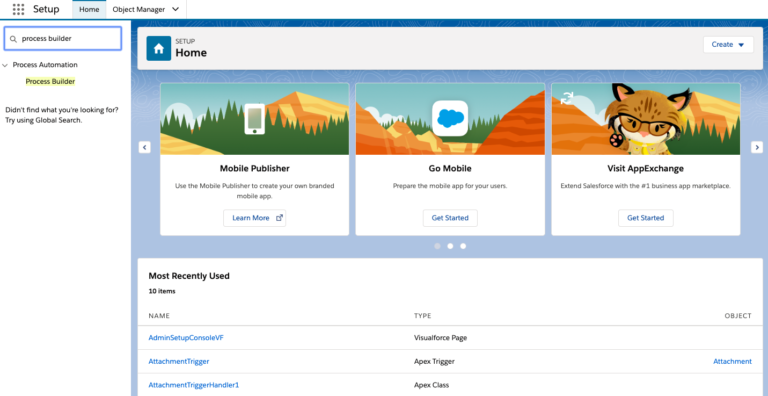The height and width of the screenshot is (396, 768).
Task: Click the TYPE column header
Action: click(423, 316)
